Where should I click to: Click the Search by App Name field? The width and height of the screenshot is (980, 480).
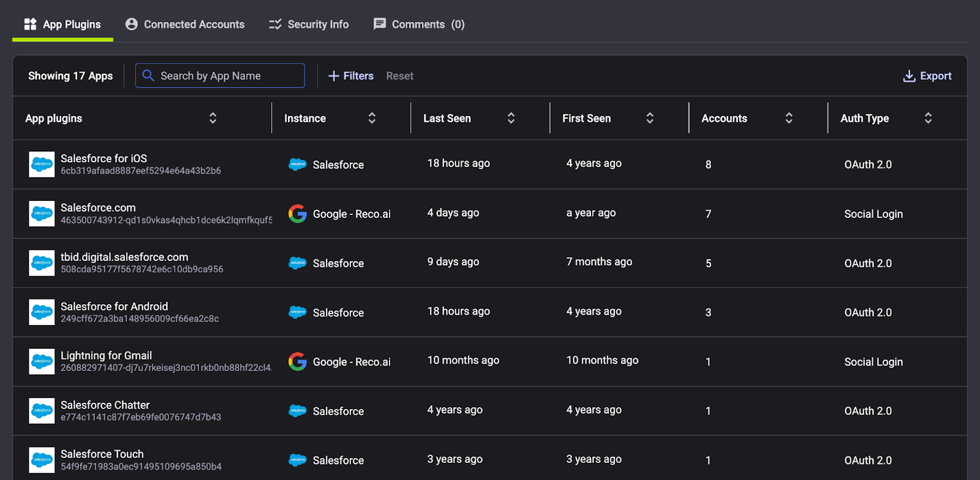coord(220,76)
